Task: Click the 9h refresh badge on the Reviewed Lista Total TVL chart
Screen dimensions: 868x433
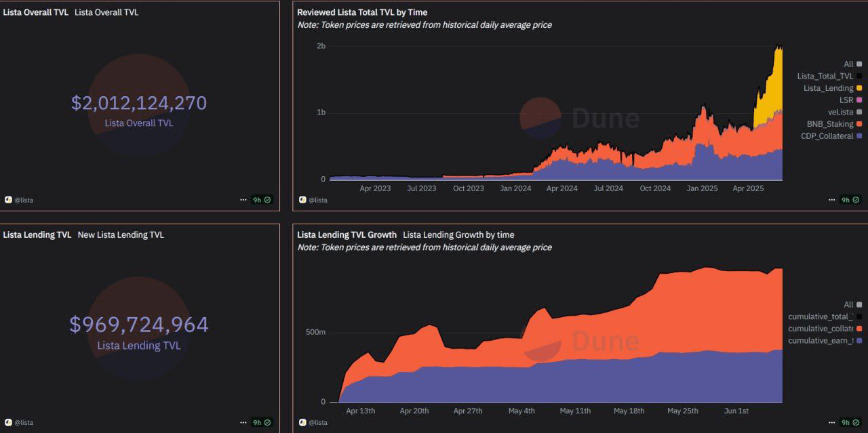Action: [x=850, y=200]
